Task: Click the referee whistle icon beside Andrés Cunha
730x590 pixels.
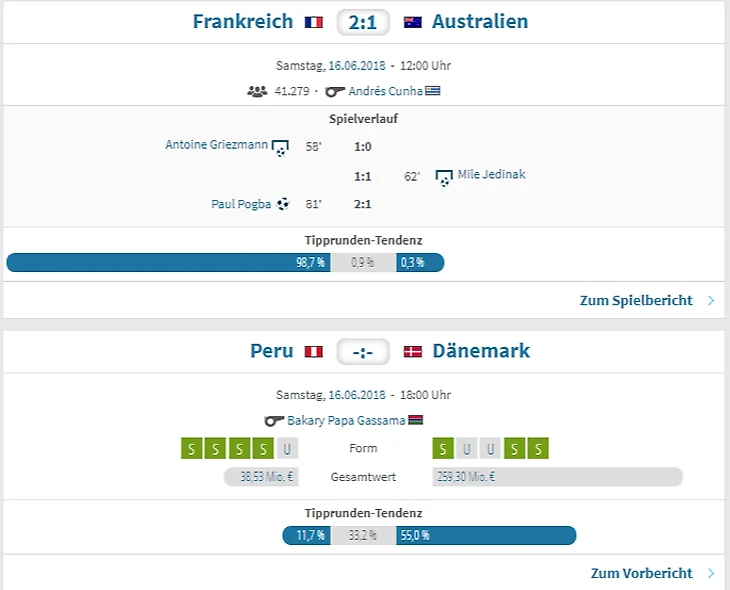Action: tap(335, 91)
